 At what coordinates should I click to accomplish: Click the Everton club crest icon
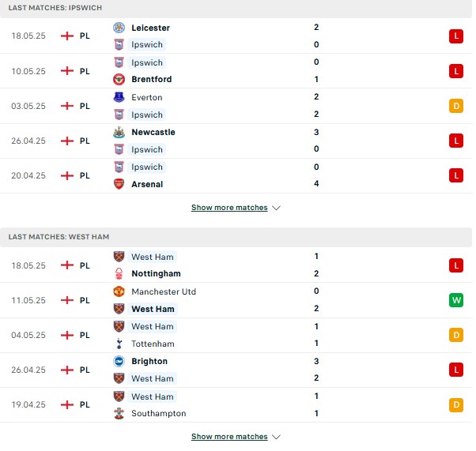pyautogui.click(x=119, y=97)
